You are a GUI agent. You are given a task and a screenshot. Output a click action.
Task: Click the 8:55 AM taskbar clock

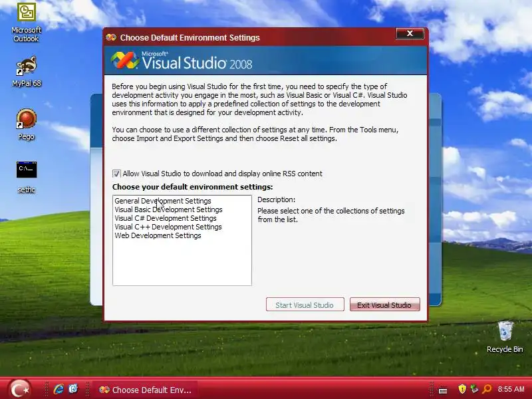(511, 389)
